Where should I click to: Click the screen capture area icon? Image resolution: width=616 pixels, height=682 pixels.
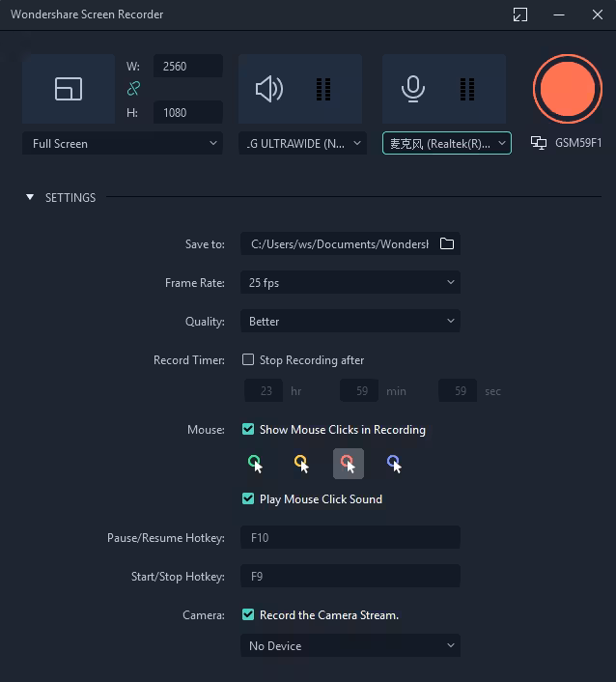pos(69,89)
